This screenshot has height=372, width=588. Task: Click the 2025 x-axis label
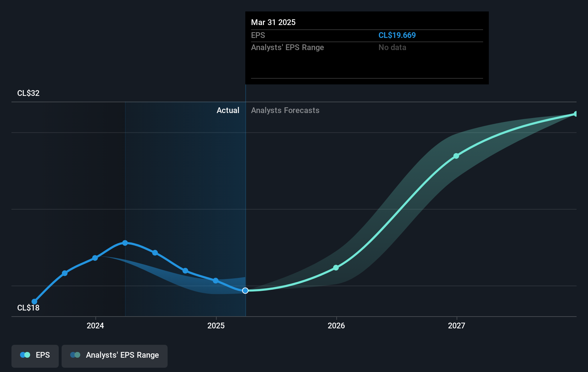point(216,325)
